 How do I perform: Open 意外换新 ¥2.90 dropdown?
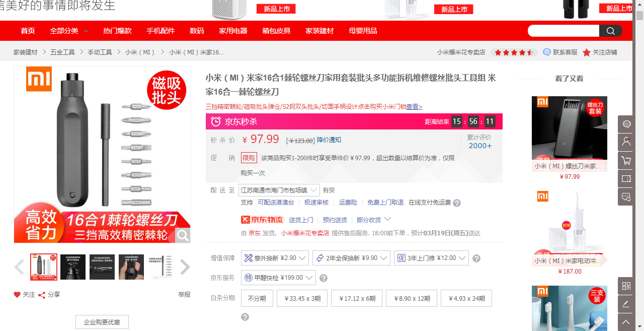click(275, 258)
